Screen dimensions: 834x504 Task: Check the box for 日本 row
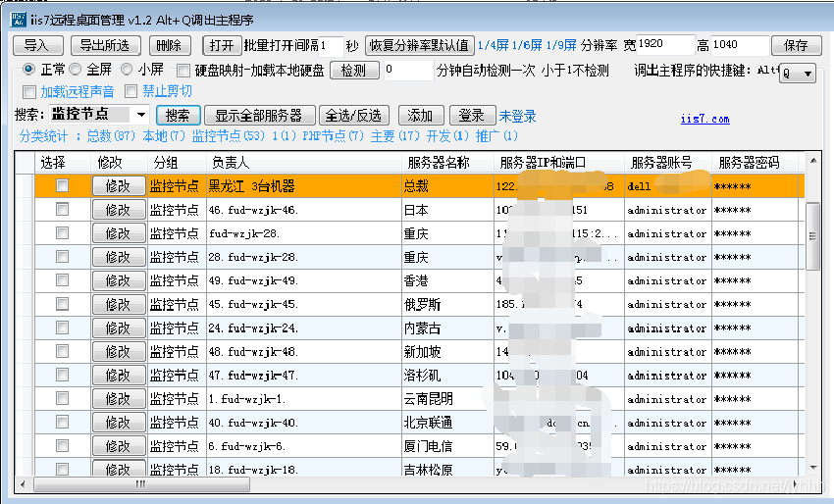coord(62,209)
